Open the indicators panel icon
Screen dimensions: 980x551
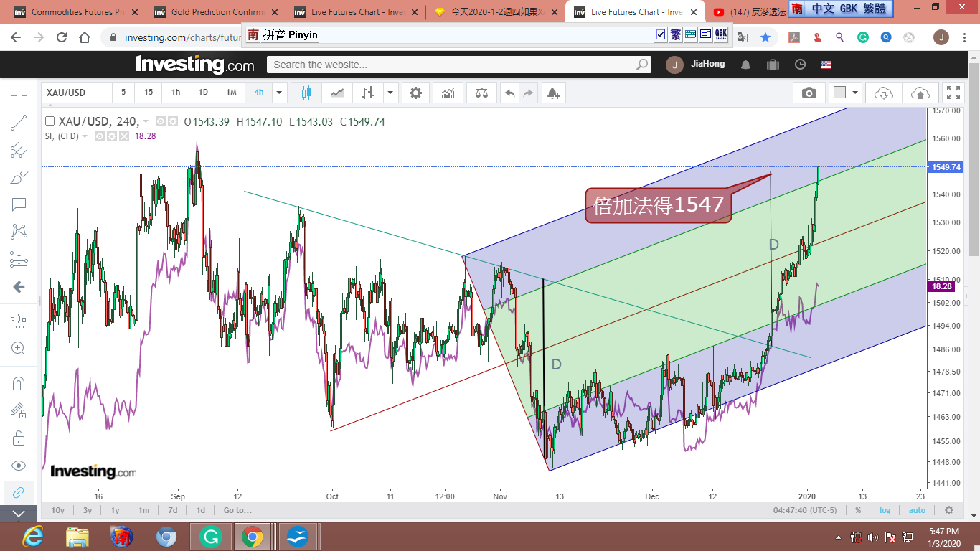[x=448, y=93]
